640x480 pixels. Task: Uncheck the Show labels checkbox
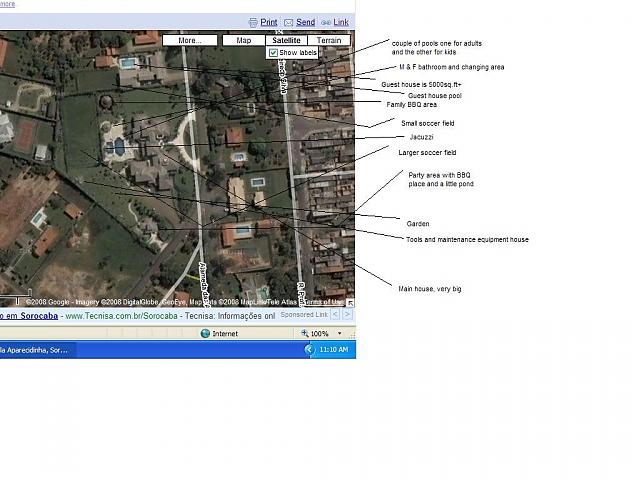click(x=273, y=53)
